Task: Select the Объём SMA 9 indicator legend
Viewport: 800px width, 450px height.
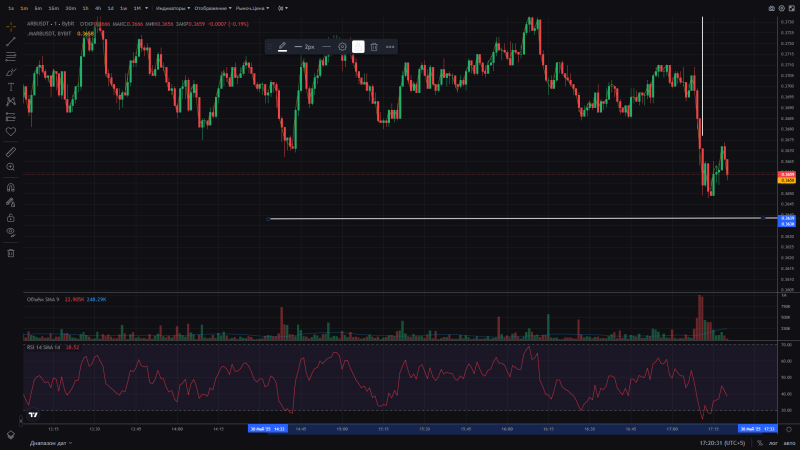Action: pos(43,299)
